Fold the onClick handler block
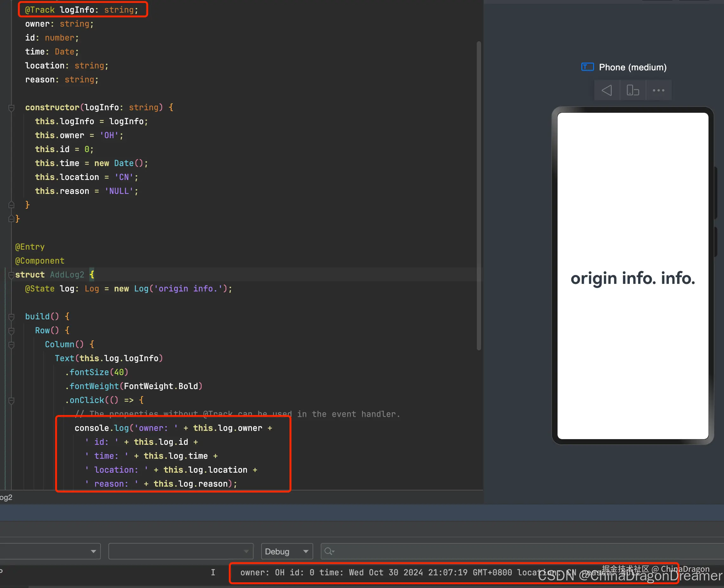The height and width of the screenshot is (588, 724). tap(11, 400)
